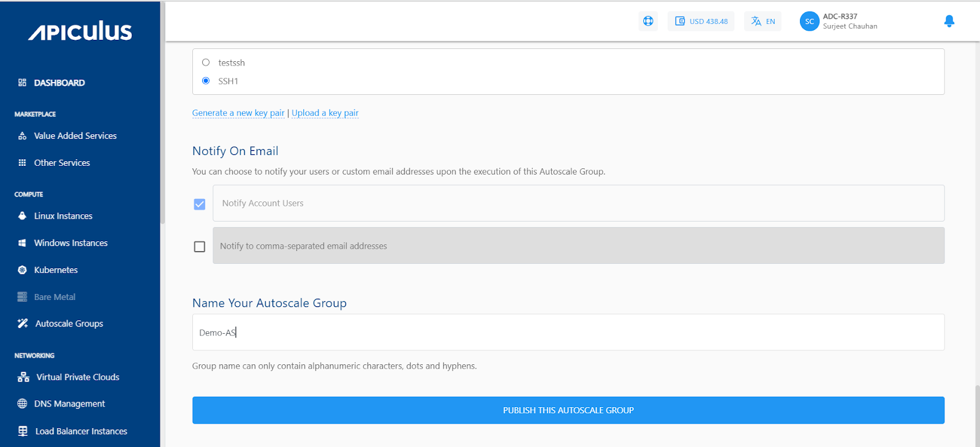980x447 pixels.
Task: Open the support lifebuoy icon
Action: point(648,21)
